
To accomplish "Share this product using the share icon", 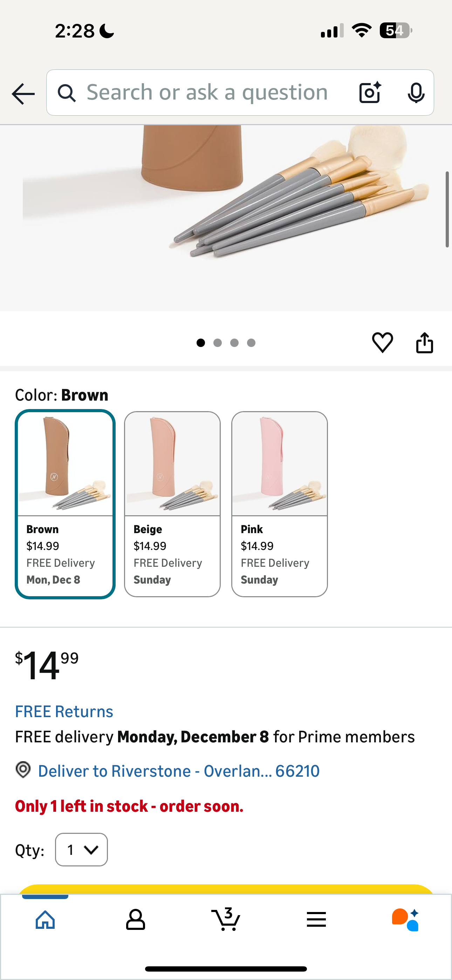I will click(x=425, y=342).
